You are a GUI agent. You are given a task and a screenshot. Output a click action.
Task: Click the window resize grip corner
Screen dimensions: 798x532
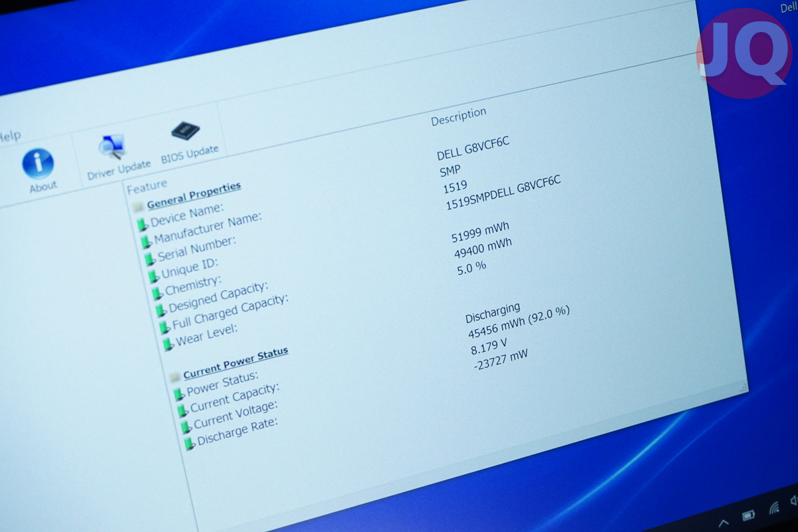point(743,387)
